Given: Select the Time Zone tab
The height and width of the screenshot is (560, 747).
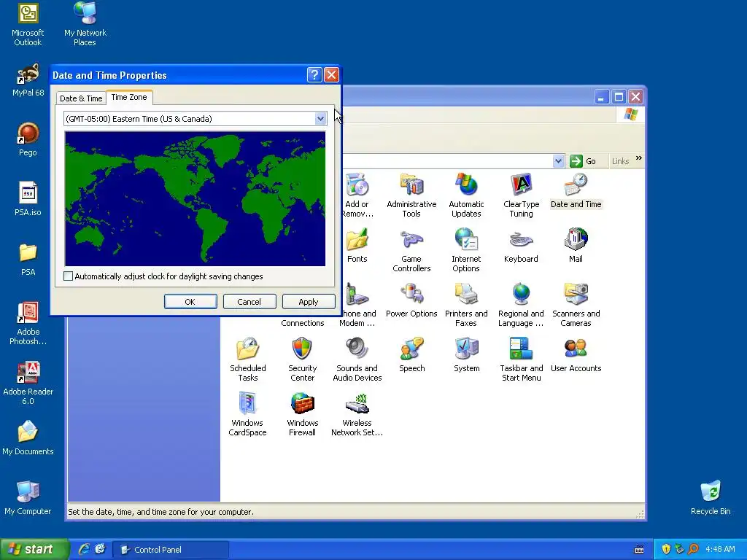Looking at the screenshot, I should click(x=129, y=97).
